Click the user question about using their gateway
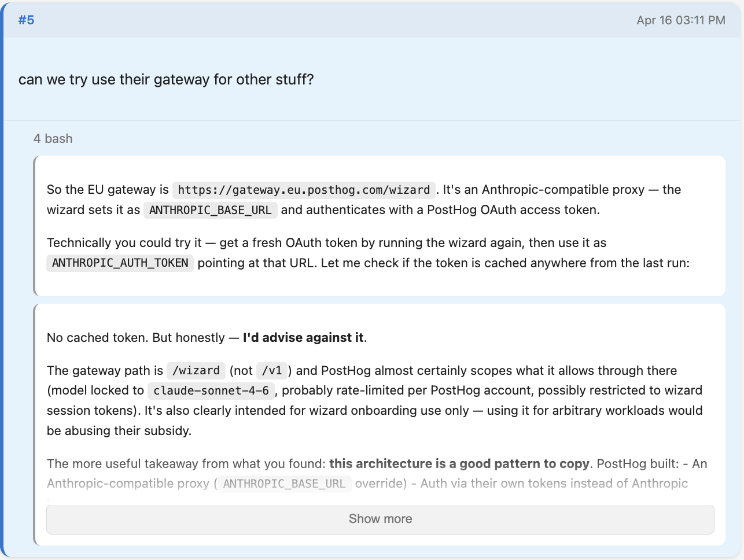Image resolution: width=744 pixels, height=560 pixels. [x=166, y=80]
